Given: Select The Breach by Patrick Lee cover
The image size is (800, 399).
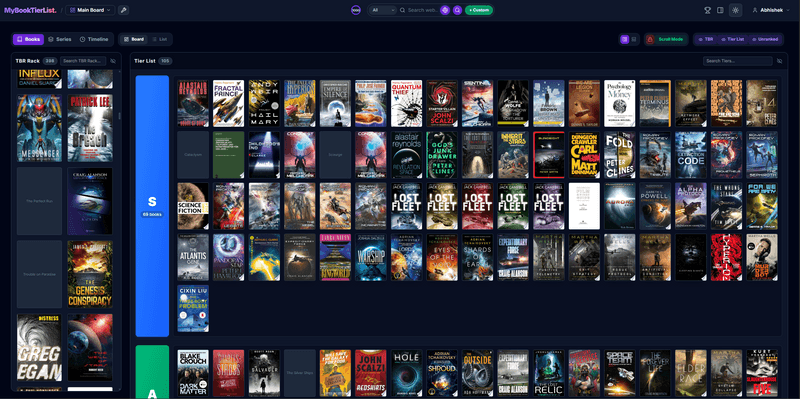Looking at the screenshot, I should point(90,128).
